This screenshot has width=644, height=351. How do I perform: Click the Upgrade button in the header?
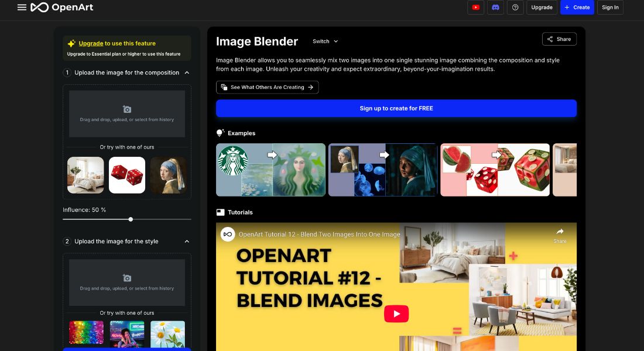pos(542,8)
